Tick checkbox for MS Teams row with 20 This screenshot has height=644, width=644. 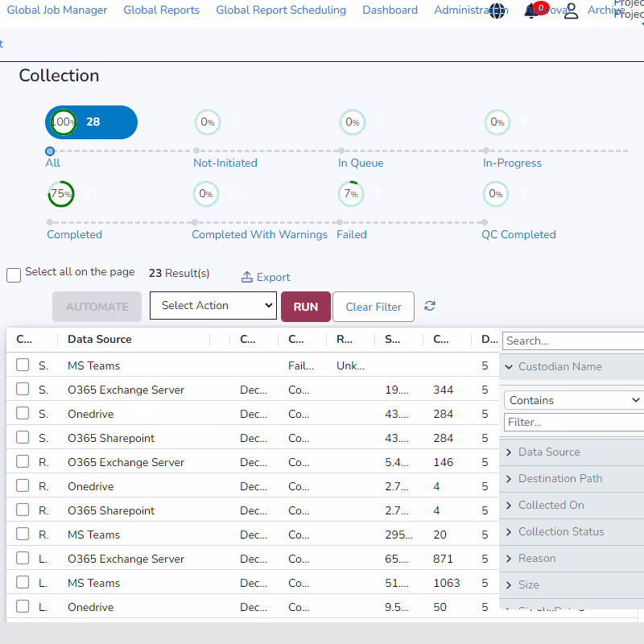click(x=23, y=534)
